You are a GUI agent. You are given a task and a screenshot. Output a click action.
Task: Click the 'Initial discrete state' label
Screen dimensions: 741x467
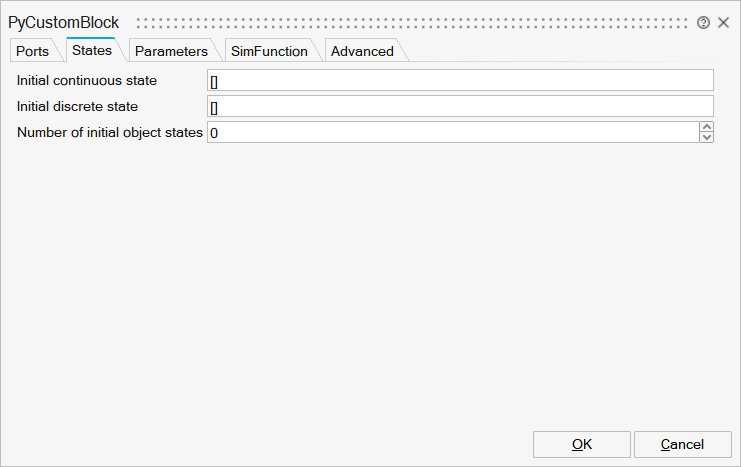77,106
